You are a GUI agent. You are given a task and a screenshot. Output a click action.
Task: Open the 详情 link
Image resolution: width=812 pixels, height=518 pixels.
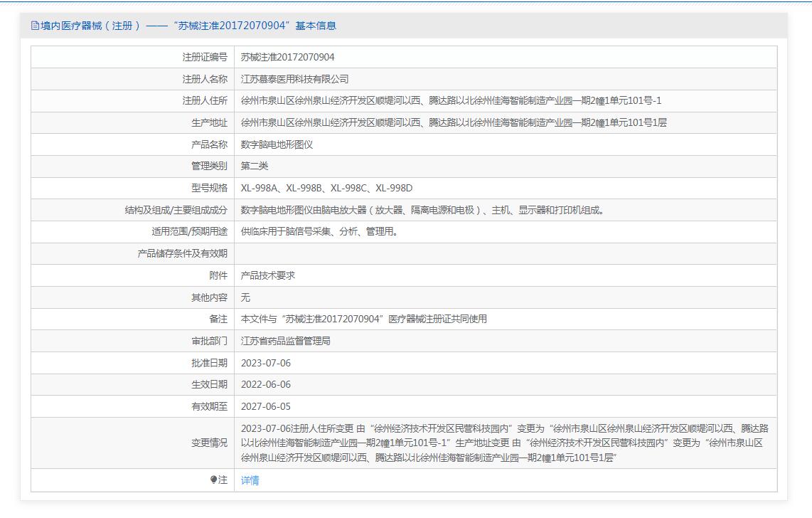250,480
